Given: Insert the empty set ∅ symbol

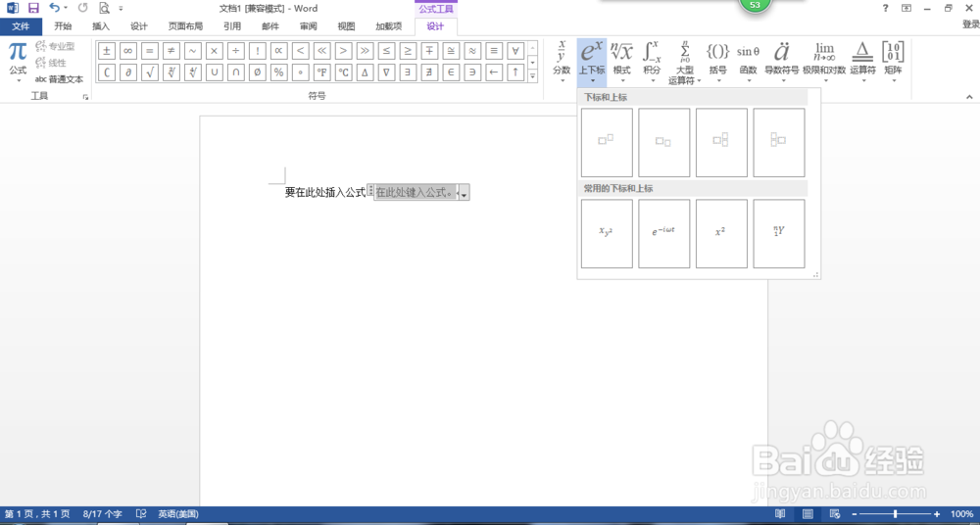Looking at the screenshot, I should click(x=258, y=72).
